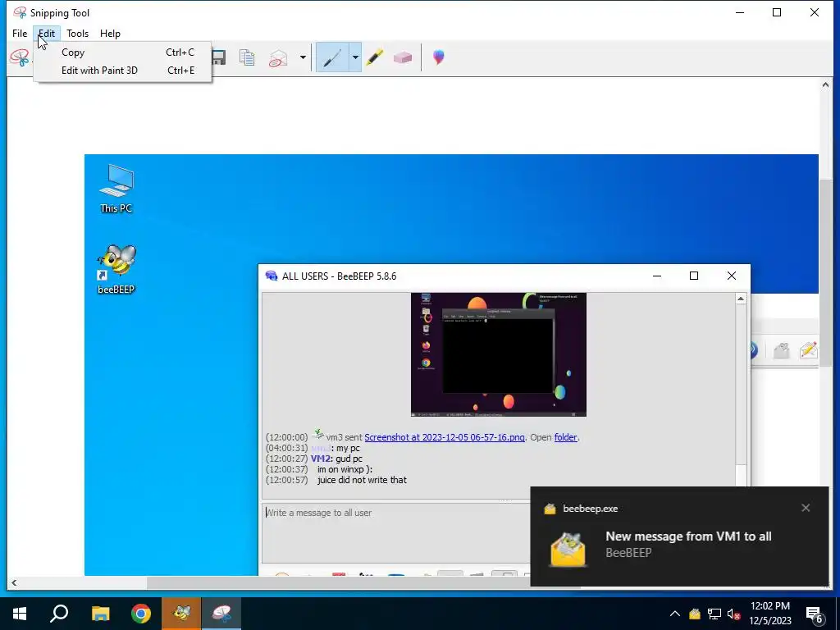
Task: Open Windows taskbar search
Action: tap(59, 614)
